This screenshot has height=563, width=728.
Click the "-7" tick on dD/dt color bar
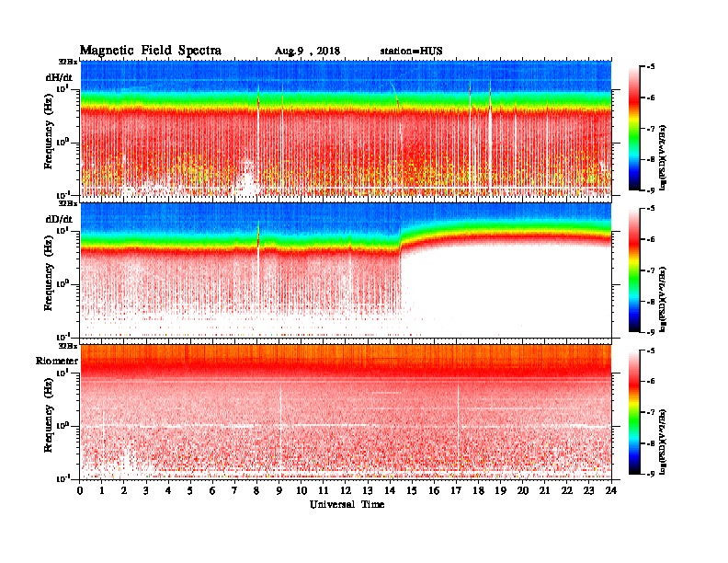coord(651,270)
